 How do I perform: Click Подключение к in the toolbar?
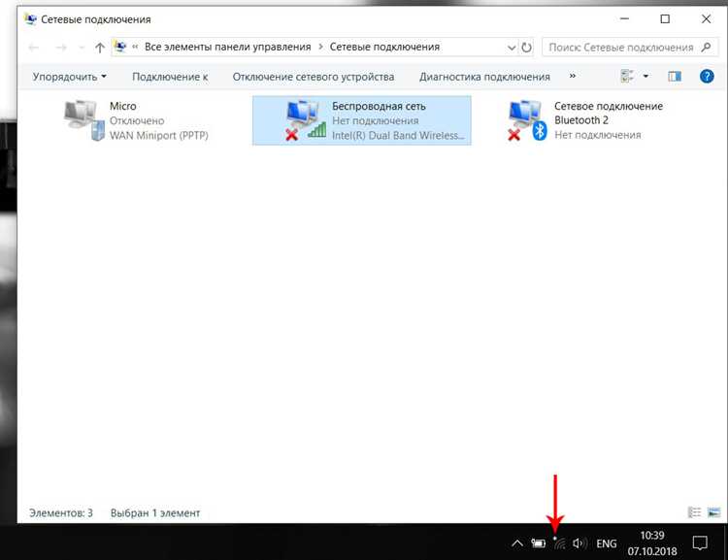tap(170, 77)
